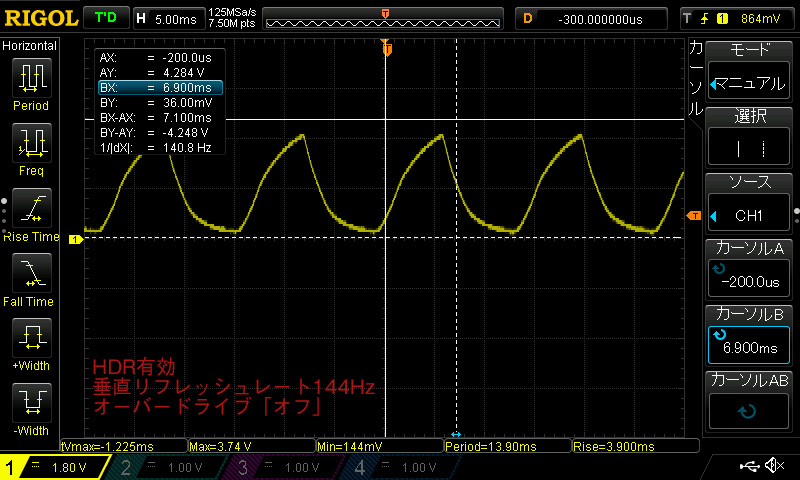Image resolution: width=800 pixels, height=480 pixels.
Task: Click the BX-AX = 7.100ms readout
Action: point(156,118)
